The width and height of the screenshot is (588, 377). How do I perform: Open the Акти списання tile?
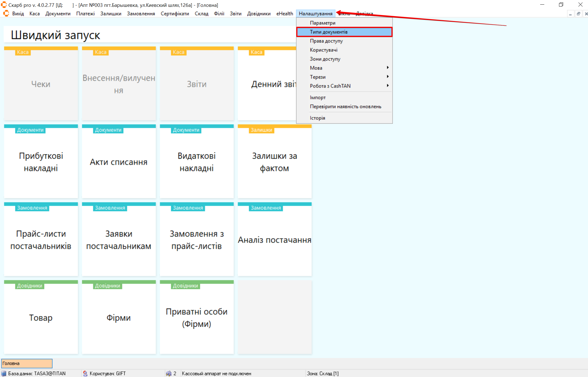119,162
